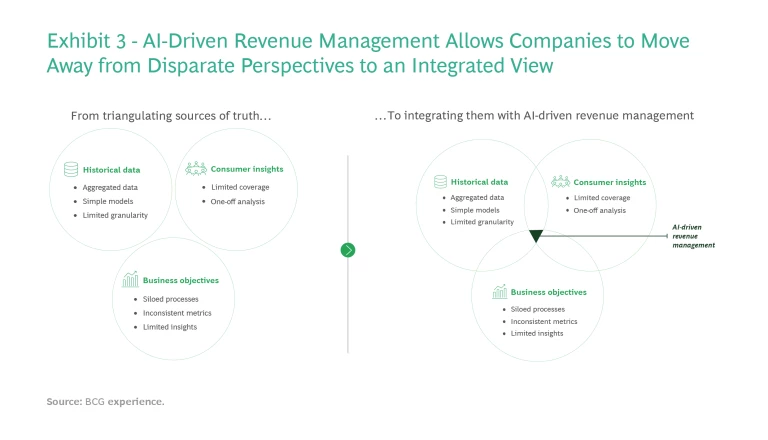Select 'From triangulating sources of truth…' subheading
This screenshot has height=440, width=768.
click(x=171, y=116)
